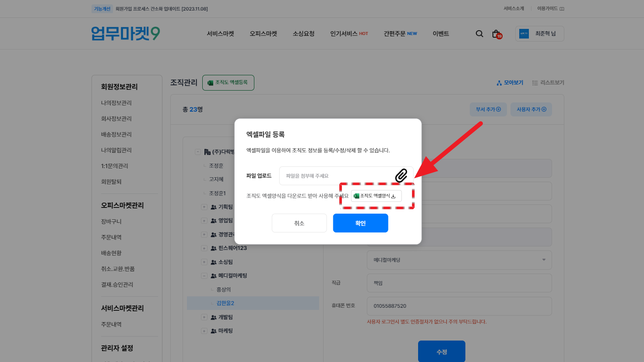Viewport: 644px width, 362px height.
Task: Expand the 기획팀 tree node
Action: (x=204, y=207)
